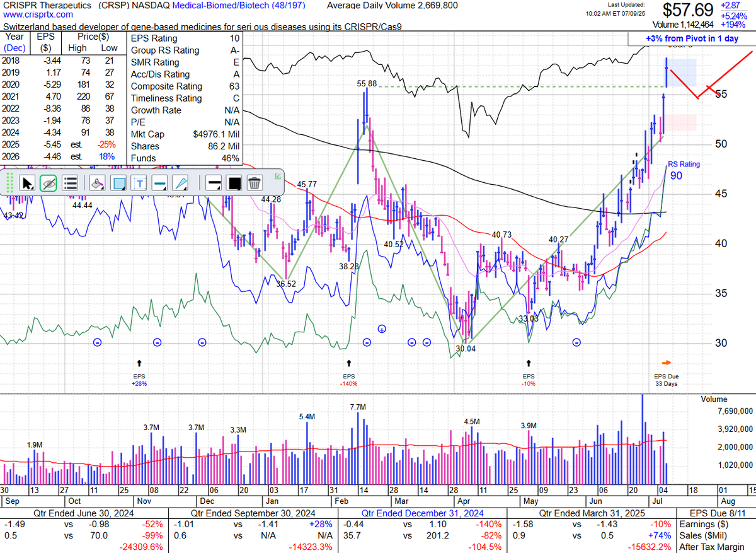
Task: Click the EPS -140% earnings marker
Action: pos(349,373)
